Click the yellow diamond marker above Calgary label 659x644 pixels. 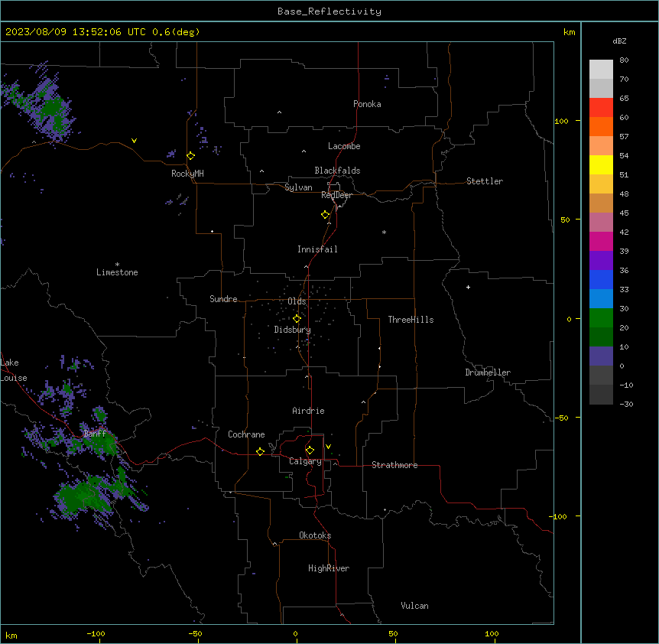[x=310, y=450]
